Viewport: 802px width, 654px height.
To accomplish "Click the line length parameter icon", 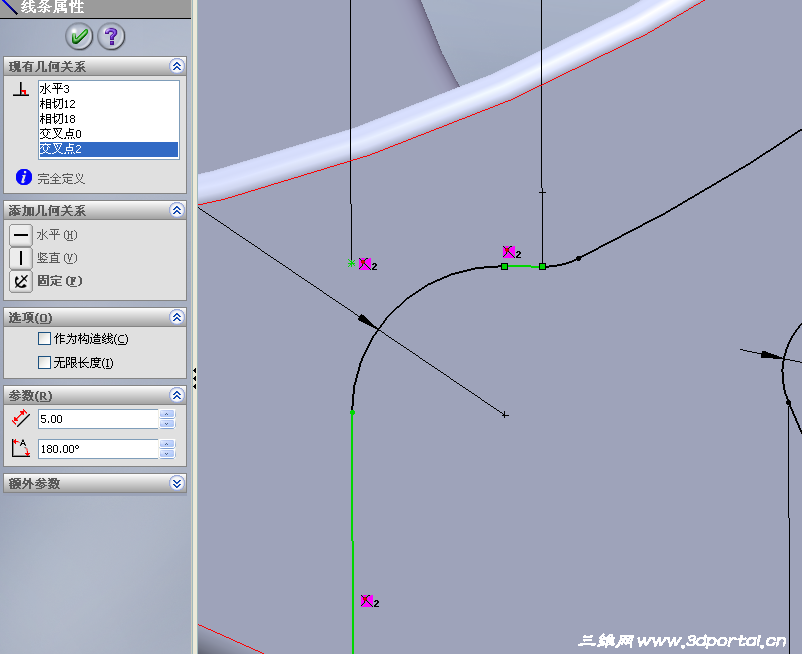I will (x=20, y=418).
